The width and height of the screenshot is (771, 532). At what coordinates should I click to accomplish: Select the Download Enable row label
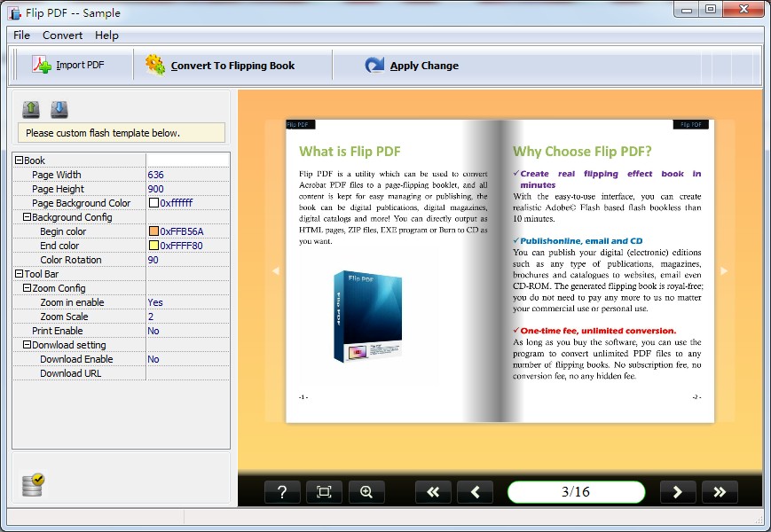tap(76, 359)
